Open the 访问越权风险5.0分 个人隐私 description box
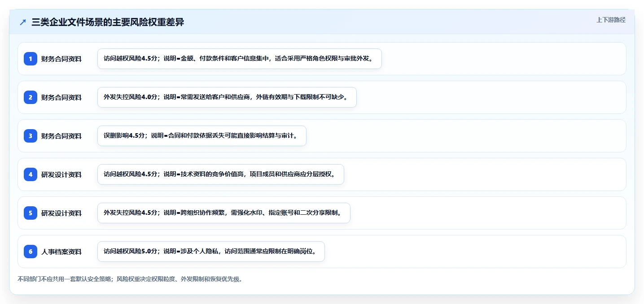The image size is (644, 304). (x=211, y=252)
